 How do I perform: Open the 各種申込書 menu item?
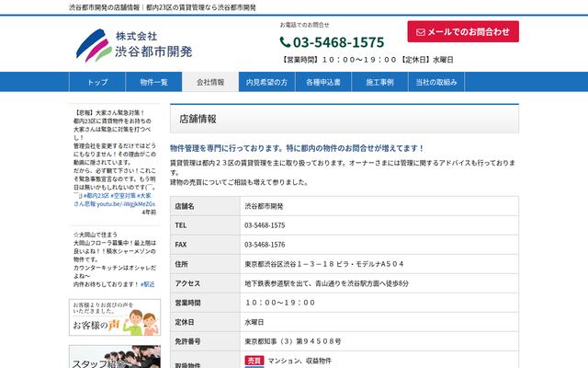pyautogui.click(x=323, y=82)
